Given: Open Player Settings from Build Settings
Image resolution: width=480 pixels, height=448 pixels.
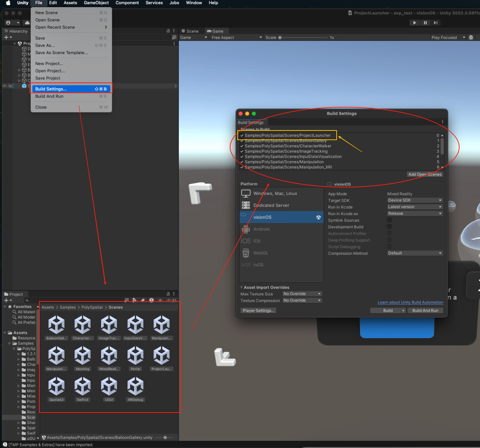Looking at the screenshot, I should 258,310.
